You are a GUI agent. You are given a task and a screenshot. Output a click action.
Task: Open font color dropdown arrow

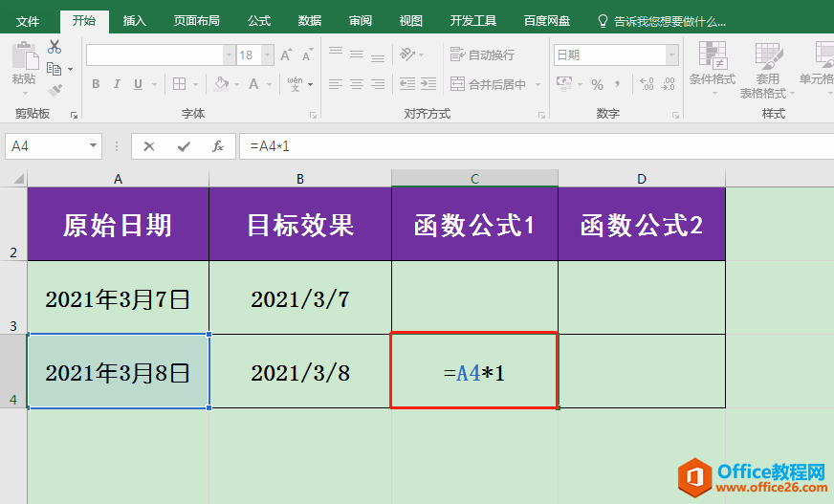269,84
